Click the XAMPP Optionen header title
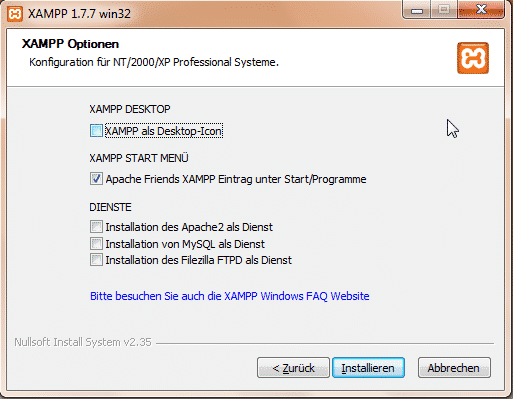The width and height of the screenshot is (513, 399). [x=70, y=44]
